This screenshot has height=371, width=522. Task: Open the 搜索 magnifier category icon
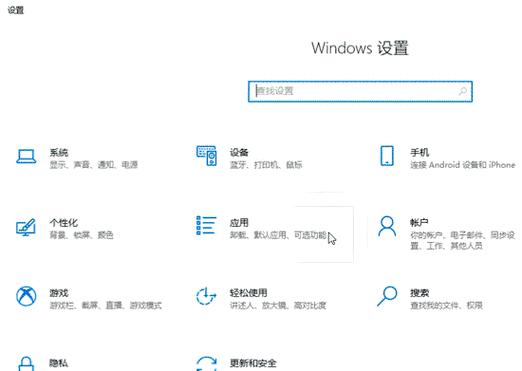(x=387, y=296)
